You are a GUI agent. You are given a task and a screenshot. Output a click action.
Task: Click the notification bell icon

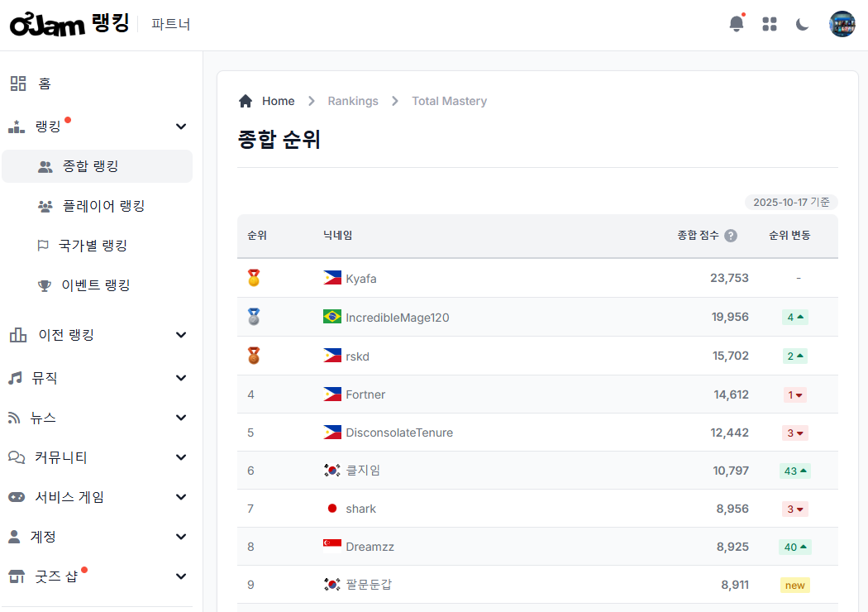[x=736, y=24]
